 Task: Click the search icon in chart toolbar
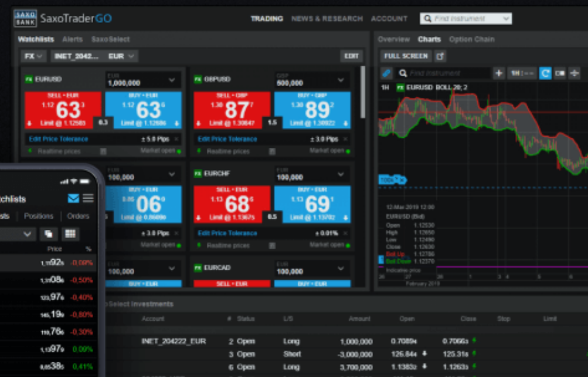point(403,73)
